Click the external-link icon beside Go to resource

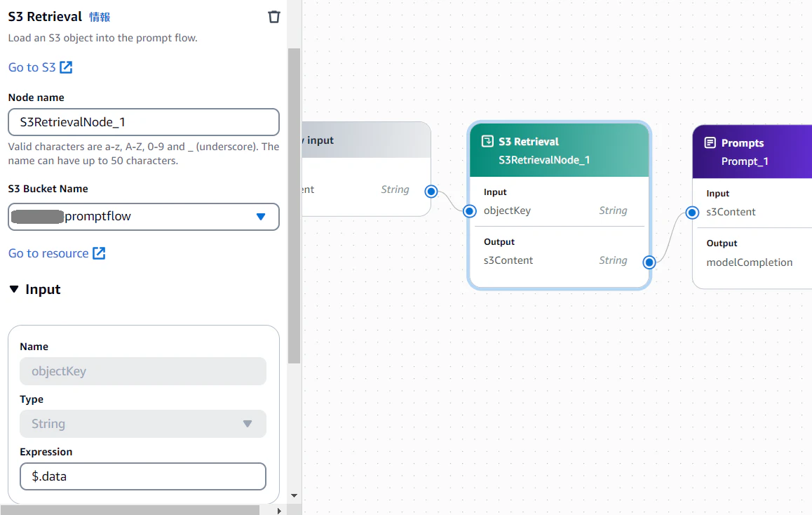(99, 253)
